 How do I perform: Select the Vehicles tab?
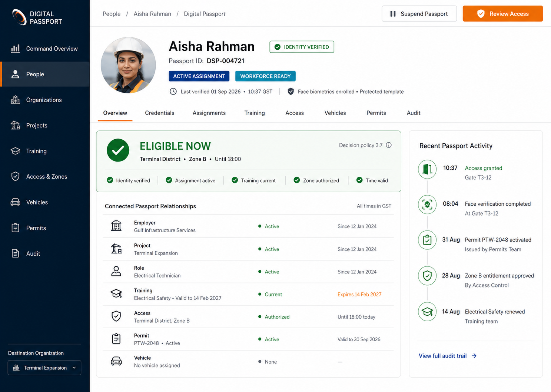point(335,113)
